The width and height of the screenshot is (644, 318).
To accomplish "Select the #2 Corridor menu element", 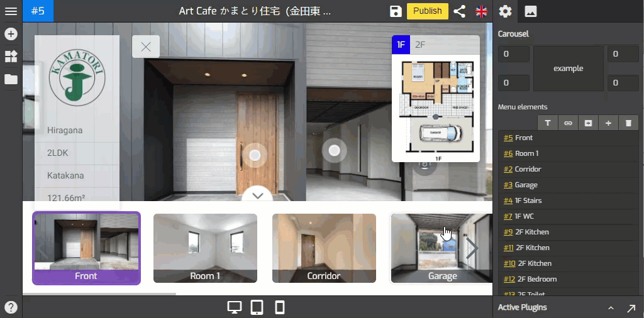I will click(x=569, y=169).
